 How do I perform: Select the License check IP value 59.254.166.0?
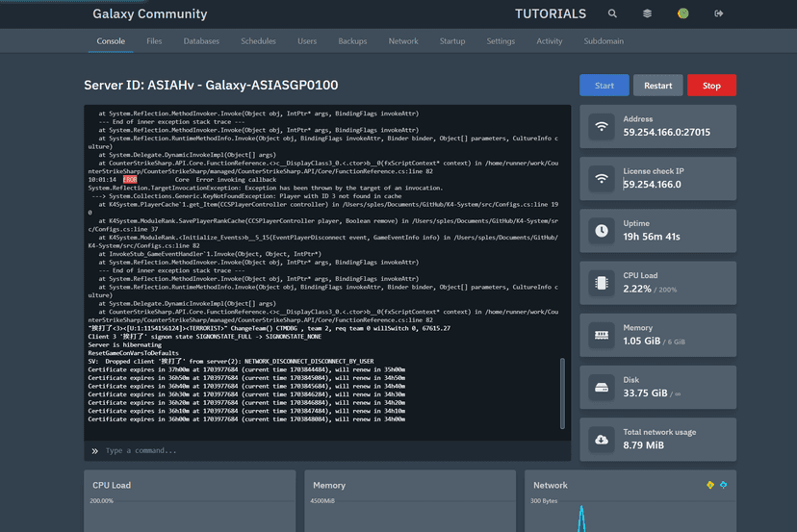point(653,185)
